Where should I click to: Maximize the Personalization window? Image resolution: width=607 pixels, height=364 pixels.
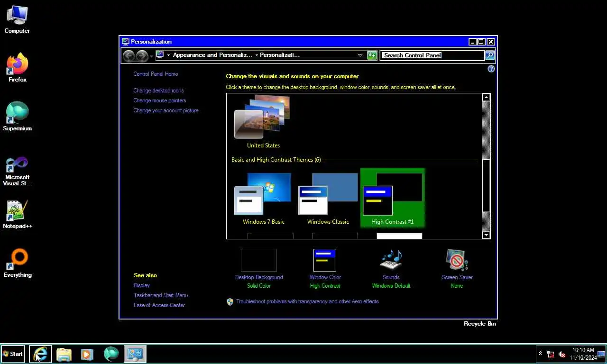(x=481, y=42)
